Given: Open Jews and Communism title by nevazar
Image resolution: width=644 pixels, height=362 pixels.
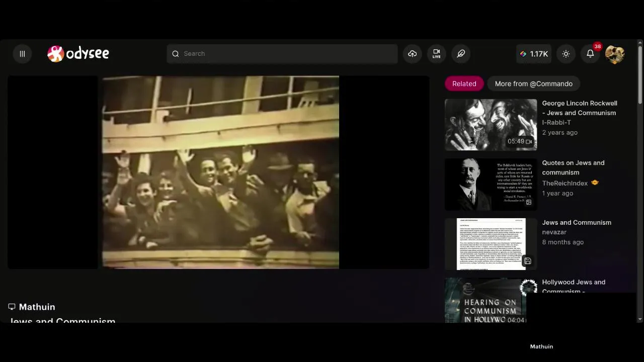Looking at the screenshot, I should [577, 223].
